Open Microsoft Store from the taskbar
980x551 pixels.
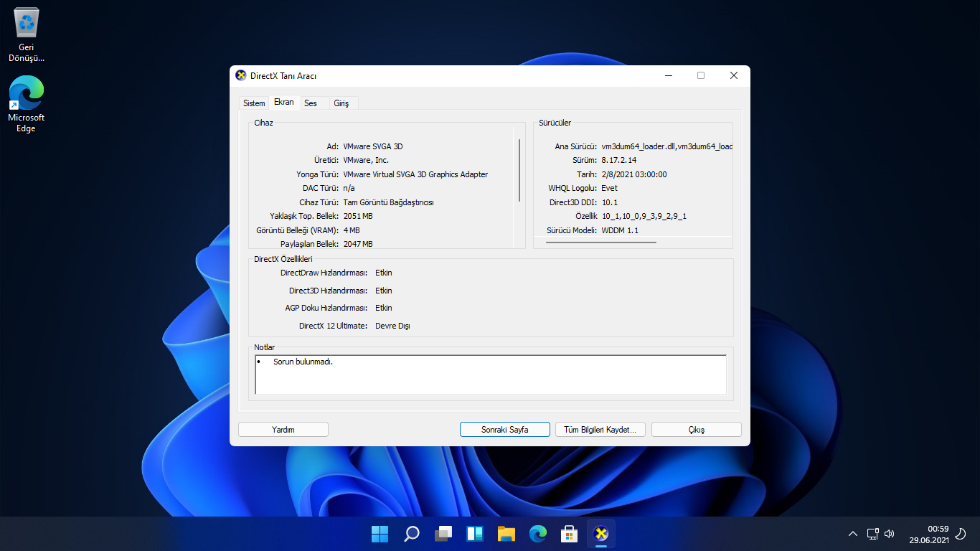pyautogui.click(x=570, y=534)
